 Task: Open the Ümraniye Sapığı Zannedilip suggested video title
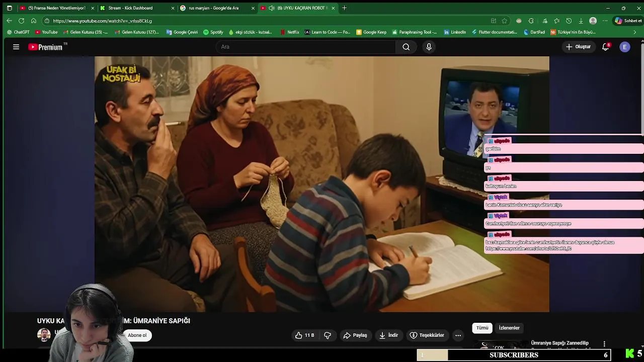click(560, 343)
